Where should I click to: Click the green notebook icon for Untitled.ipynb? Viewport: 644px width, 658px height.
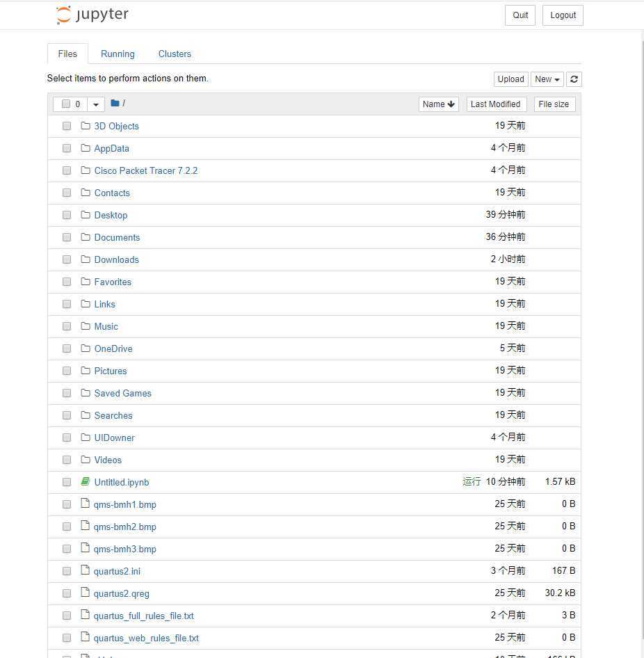pos(86,482)
